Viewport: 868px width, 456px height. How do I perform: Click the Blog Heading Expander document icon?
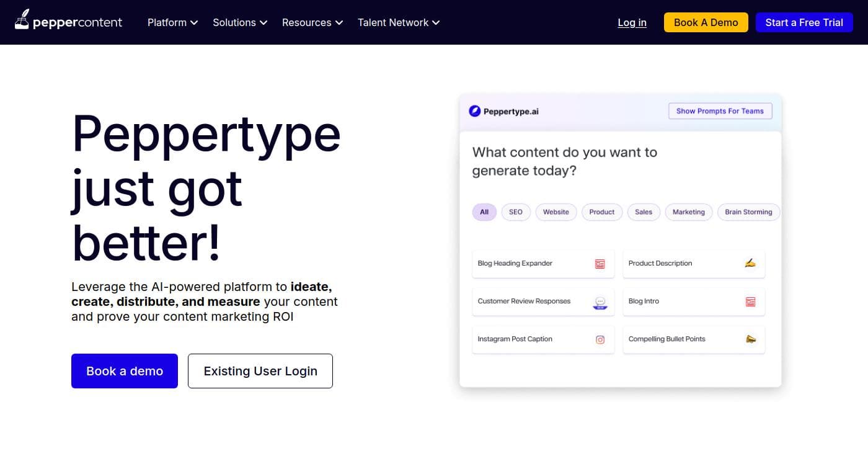click(x=600, y=263)
